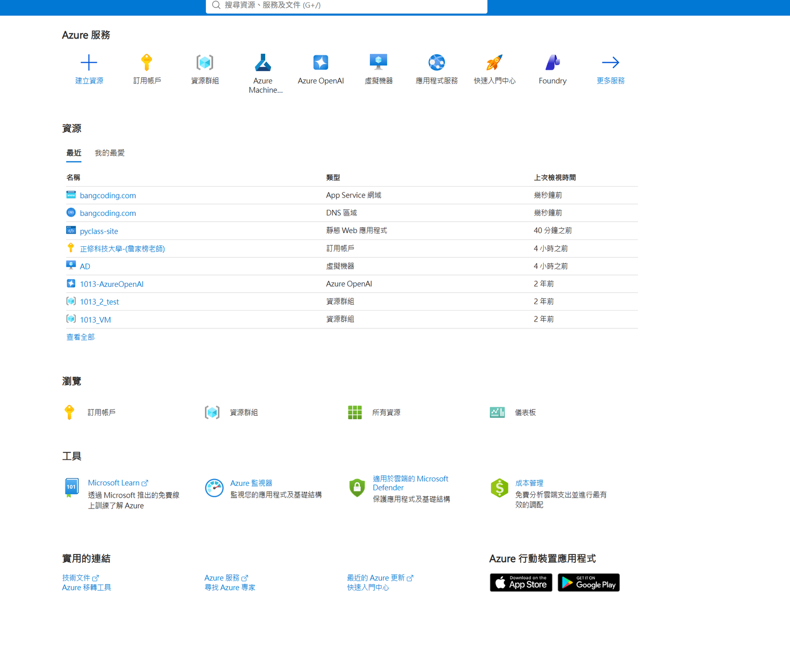Switch to the 我的最愛 tab

coord(110,153)
